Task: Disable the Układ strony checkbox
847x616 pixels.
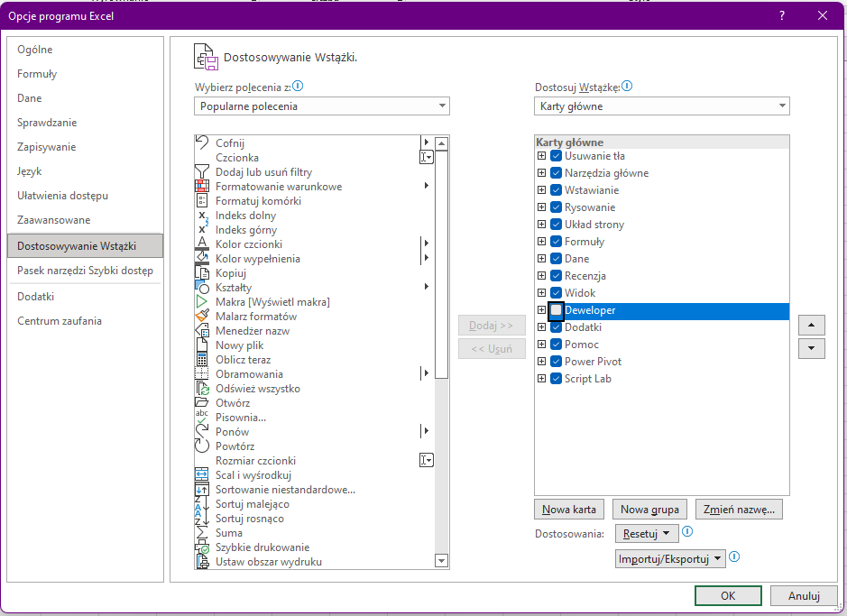Action: pyautogui.click(x=556, y=225)
